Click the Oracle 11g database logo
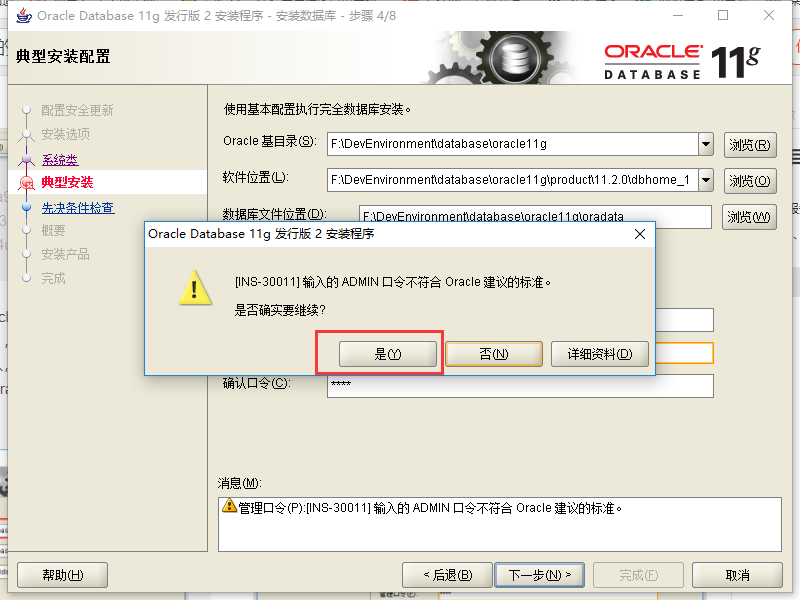Viewport: 800px width, 600px height. (x=682, y=62)
